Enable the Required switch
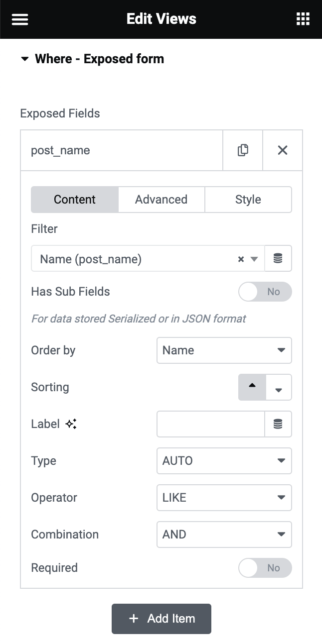Viewport: 322px width, 644px height. pos(265,568)
